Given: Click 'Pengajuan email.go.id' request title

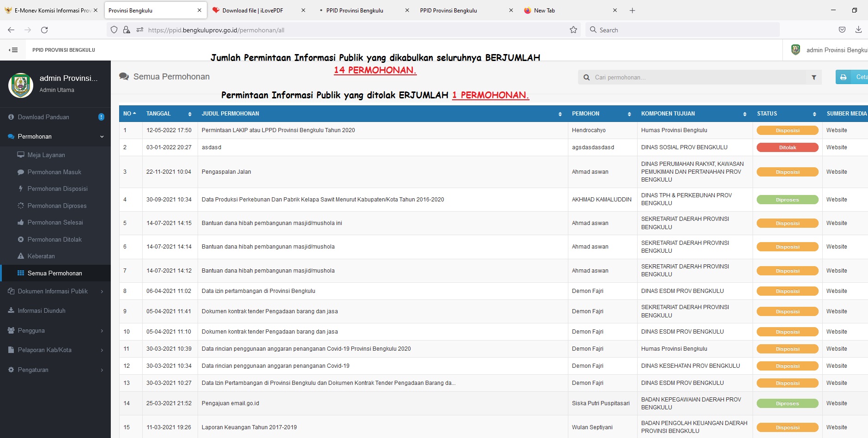Looking at the screenshot, I should [230, 403].
